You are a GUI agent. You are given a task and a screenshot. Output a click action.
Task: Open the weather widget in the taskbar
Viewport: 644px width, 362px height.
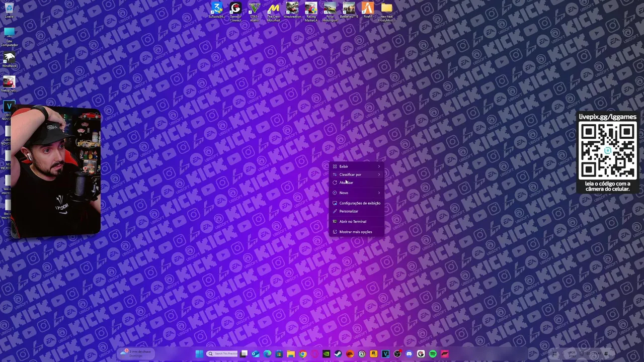point(136,353)
